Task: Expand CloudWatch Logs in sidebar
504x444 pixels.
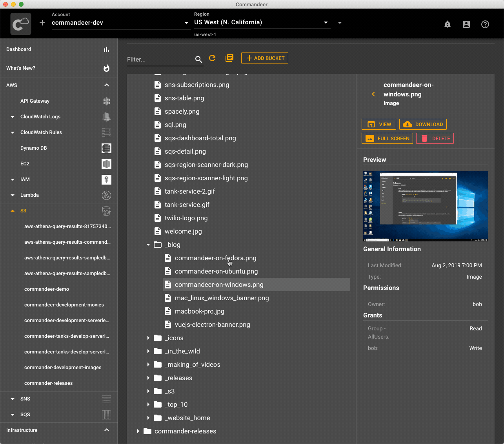Action: [13, 117]
